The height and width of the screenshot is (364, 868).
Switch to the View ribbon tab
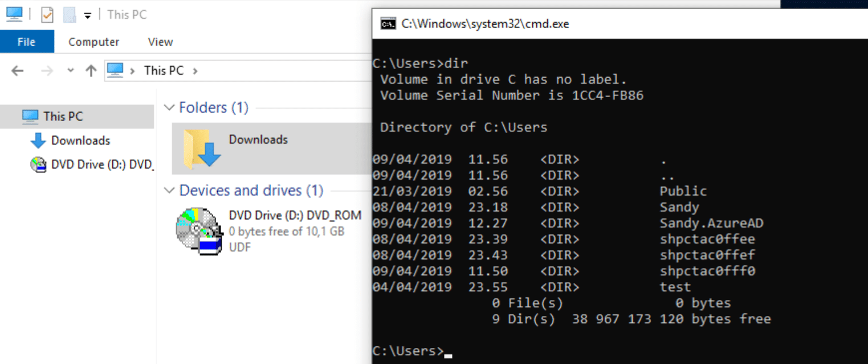point(160,42)
